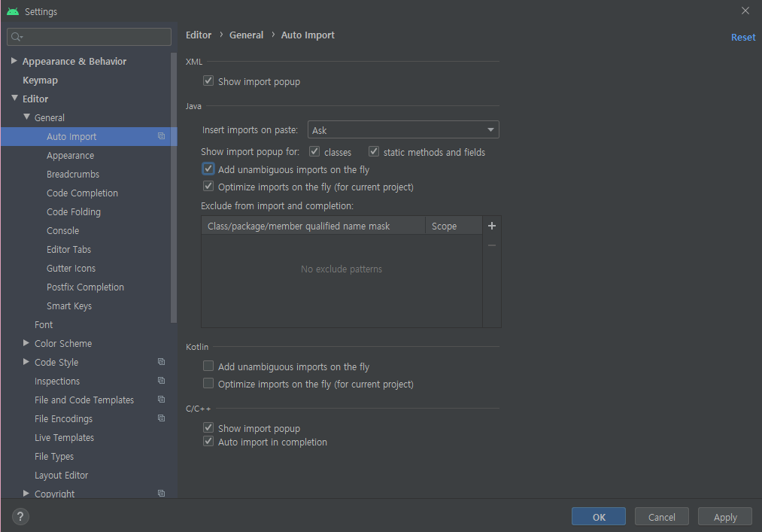Image resolution: width=762 pixels, height=532 pixels.
Task: Click Class/package/member qualified name mask header
Action: tap(314, 226)
